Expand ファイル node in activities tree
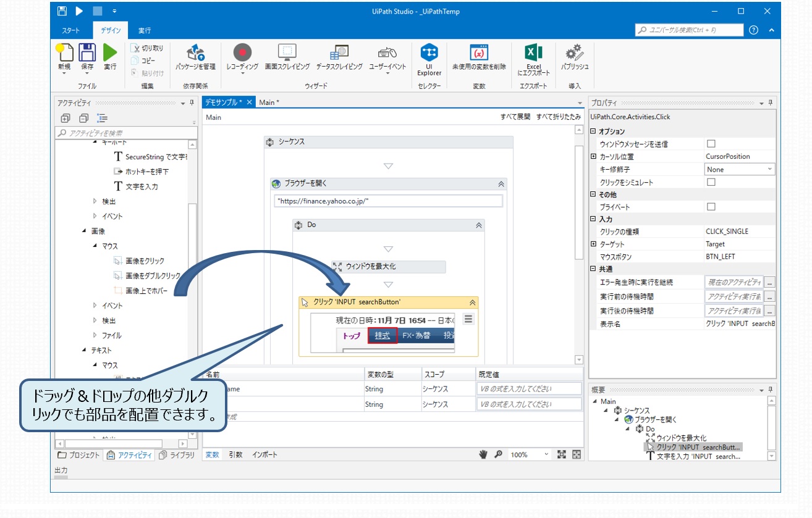Viewport: 812px width, 518px height. point(95,335)
